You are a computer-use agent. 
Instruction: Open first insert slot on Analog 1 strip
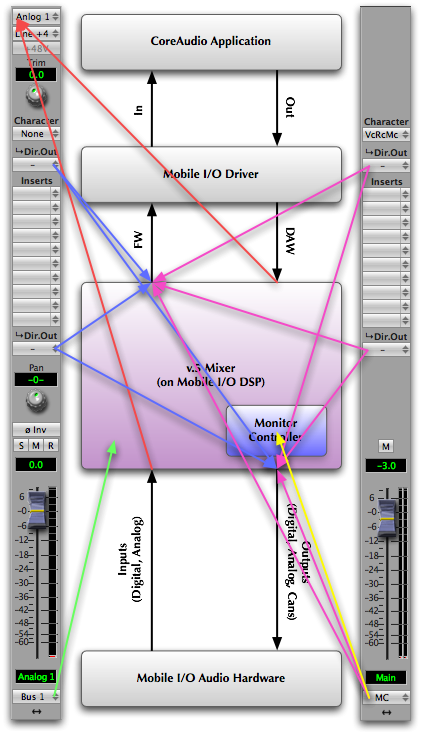[36, 193]
